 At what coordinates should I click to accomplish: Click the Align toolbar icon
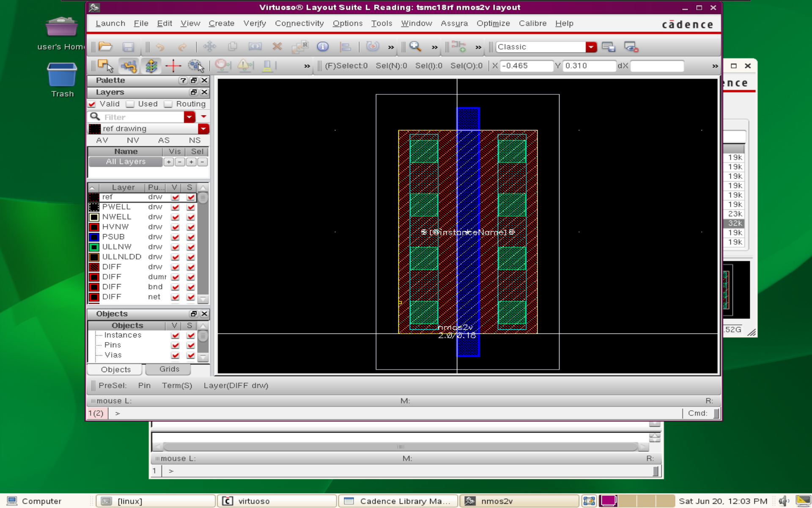pos(345,47)
